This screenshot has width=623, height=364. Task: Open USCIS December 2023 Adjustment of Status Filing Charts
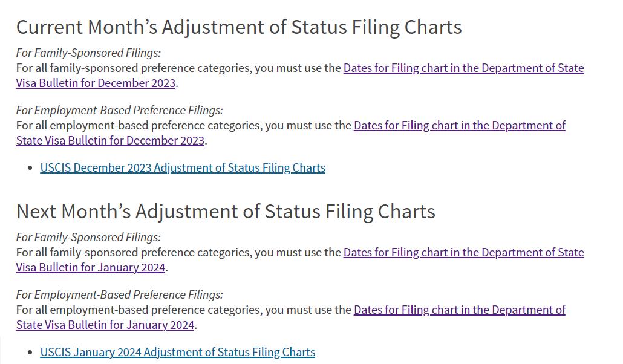[183, 167]
